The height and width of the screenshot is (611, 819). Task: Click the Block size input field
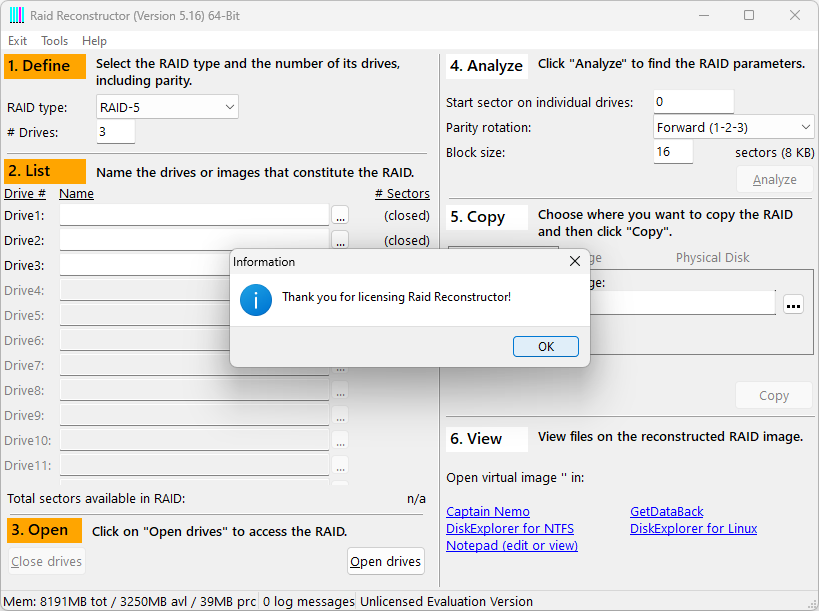[x=673, y=152]
